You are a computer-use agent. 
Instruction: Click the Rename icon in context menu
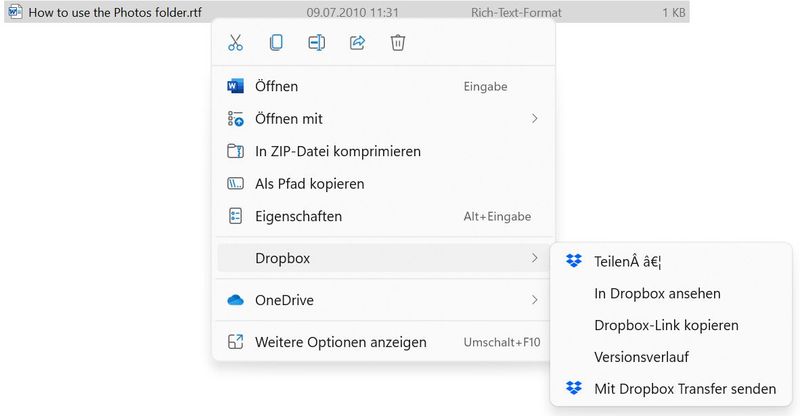coord(317,43)
